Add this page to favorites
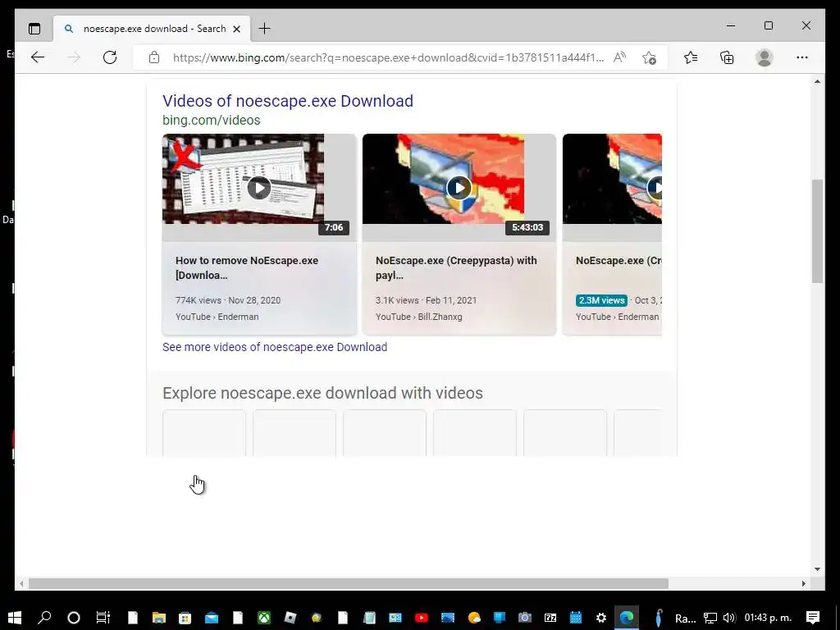This screenshot has height=630, width=840. (x=650, y=57)
